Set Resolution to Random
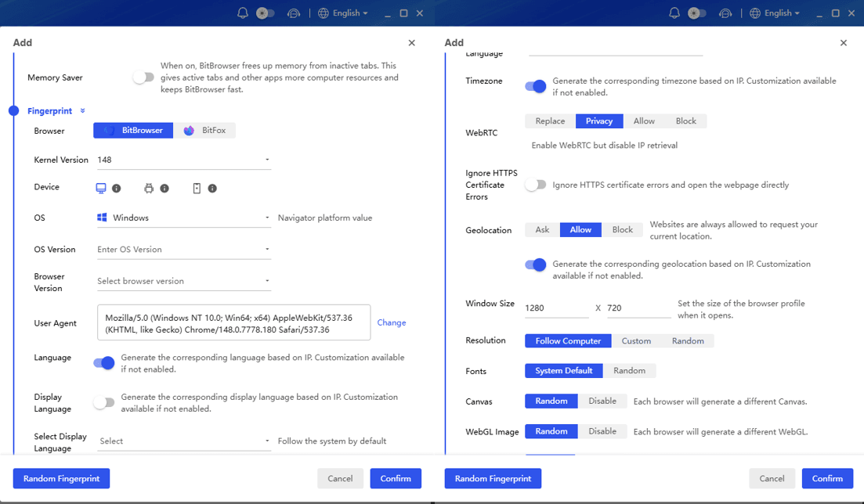 pos(688,341)
